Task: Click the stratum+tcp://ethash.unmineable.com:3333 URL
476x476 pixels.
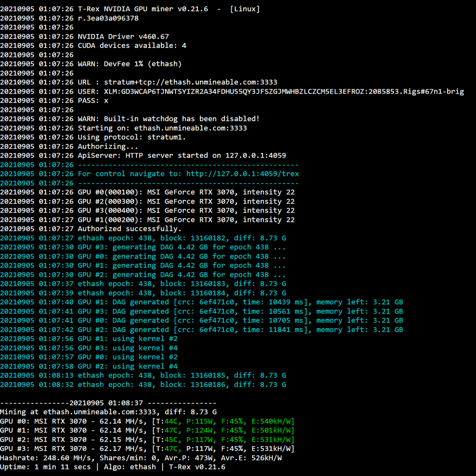Action: tap(190, 82)
